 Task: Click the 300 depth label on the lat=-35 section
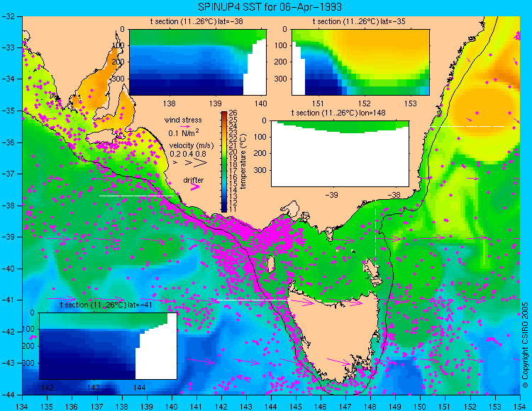point(281,79)
